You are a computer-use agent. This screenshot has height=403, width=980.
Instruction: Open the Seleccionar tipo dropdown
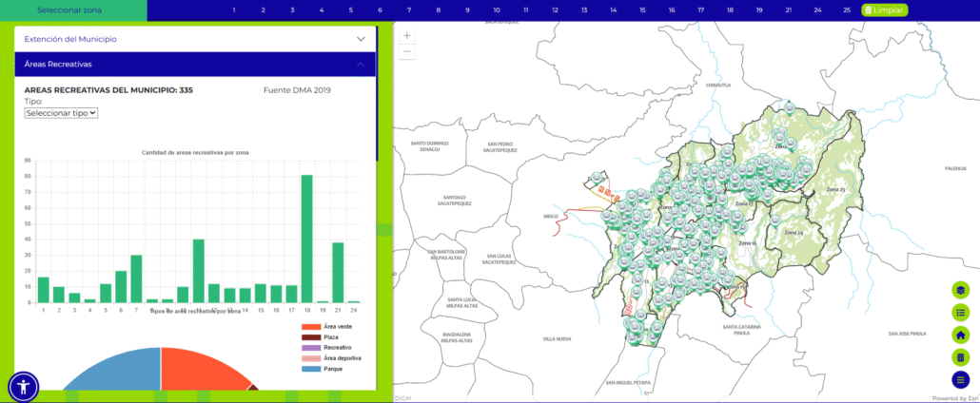tap(62, 112)
